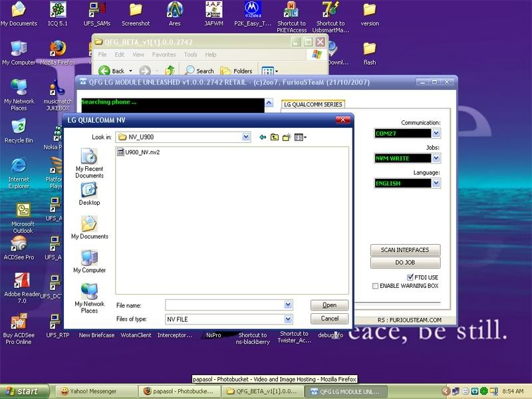
Task: Click the SCAN INTERFACES button
Action: point(405,250)
